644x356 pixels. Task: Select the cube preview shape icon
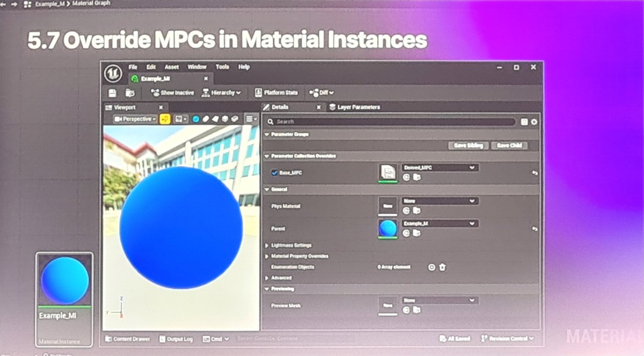click(x=225, y=119)
